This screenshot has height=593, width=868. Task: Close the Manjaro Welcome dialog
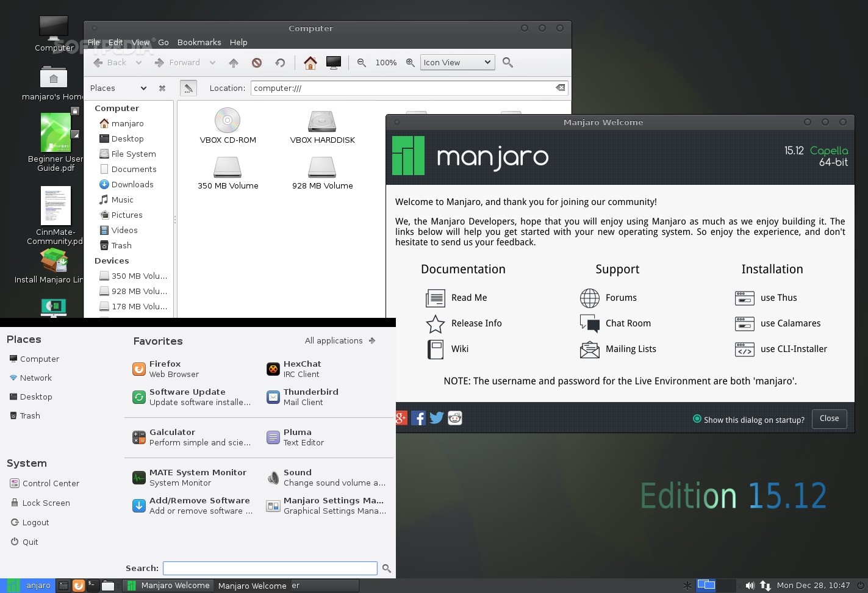tap(829, 419)
